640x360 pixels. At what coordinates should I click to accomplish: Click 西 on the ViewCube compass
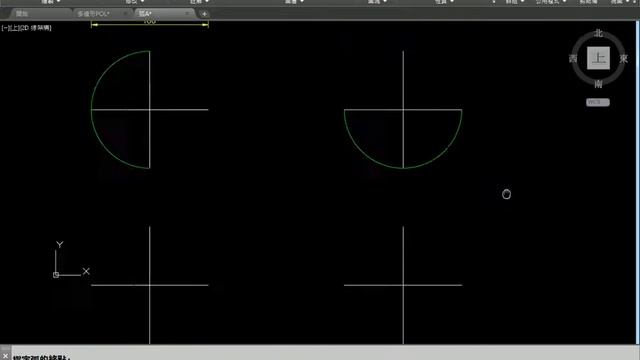click(573, 59)
